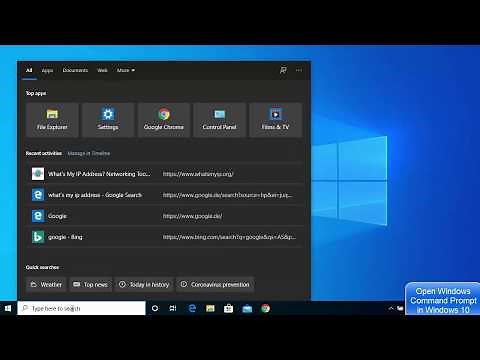The height and width of the screenshot is (360, 480).
Task: Show hidden icons in the system tray
Action: pyautogui.click(x=391, y=308)
